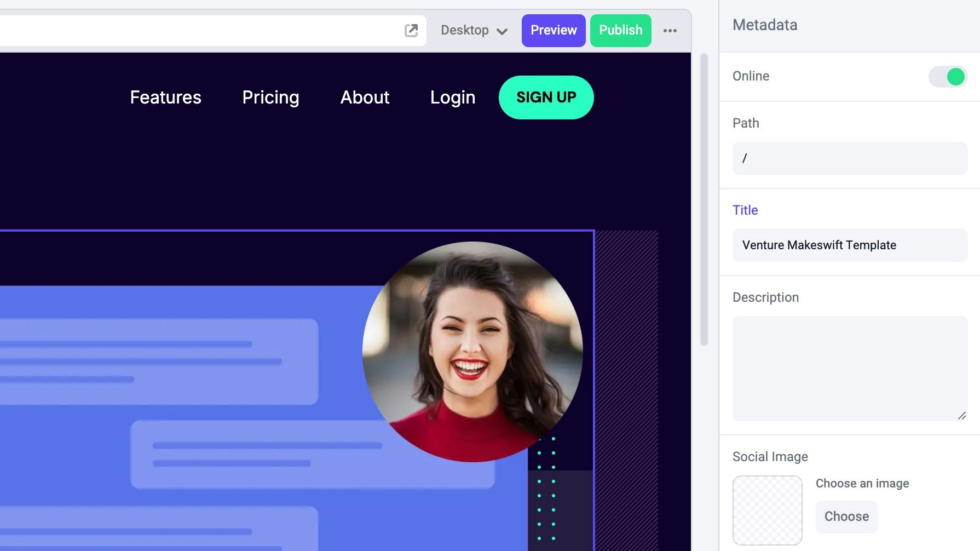Click the Description resize handle
Image resolution: width=980 pixels, height=551 pixels.
pos(962,416)
